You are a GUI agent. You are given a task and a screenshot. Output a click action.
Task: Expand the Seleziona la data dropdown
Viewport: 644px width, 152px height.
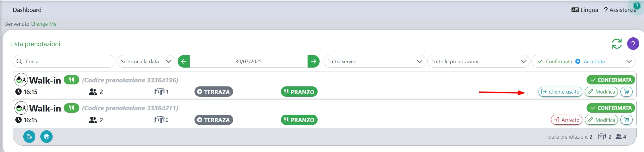146,61
